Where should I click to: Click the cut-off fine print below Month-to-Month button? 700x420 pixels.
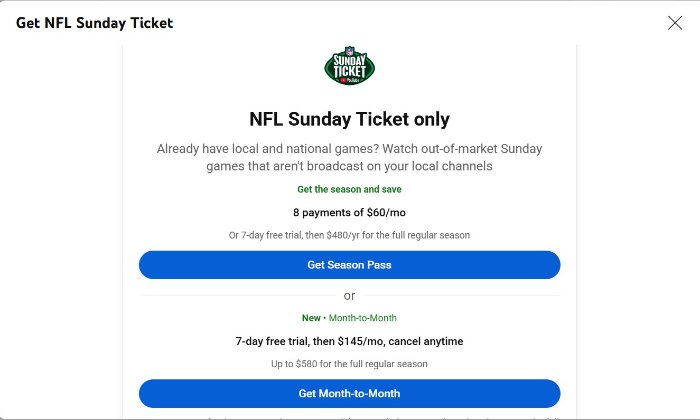(x=349, y=417)
